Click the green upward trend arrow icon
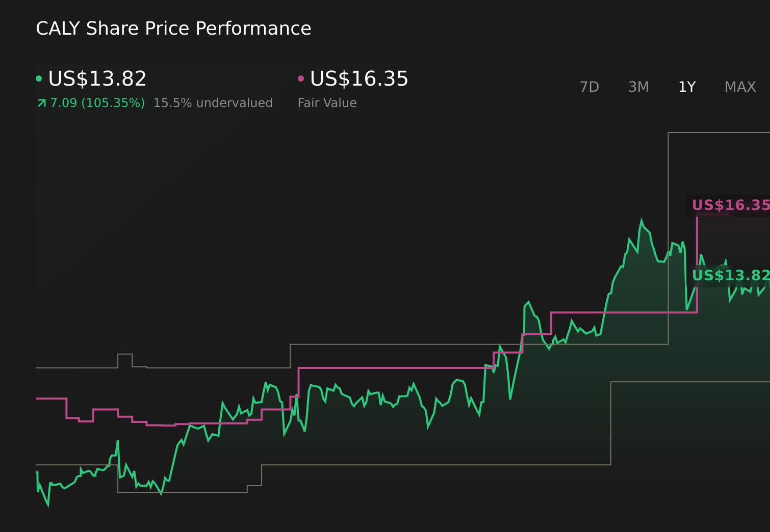Image resolution: width=770 pixels, height=532 pixels. click(42, 102)
